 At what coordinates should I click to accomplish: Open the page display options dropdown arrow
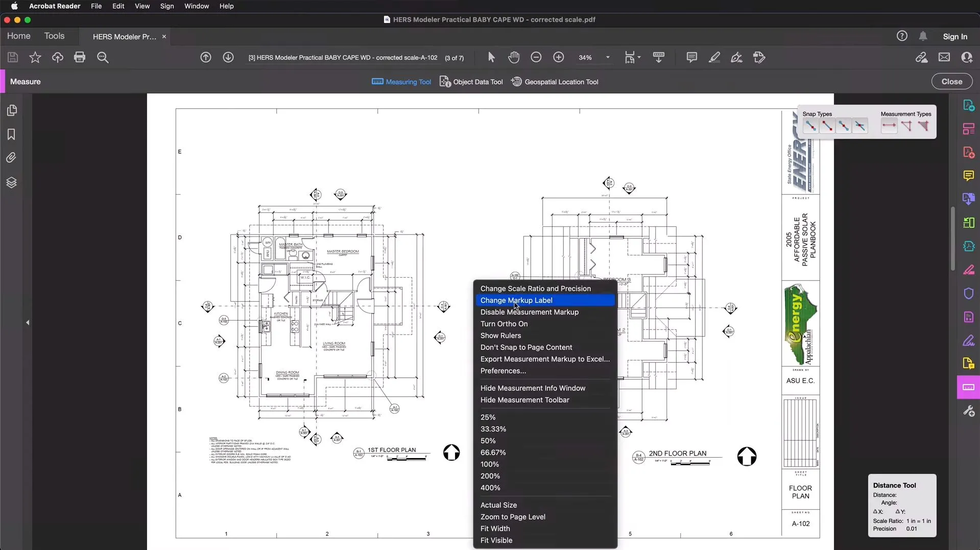click(639, 57)
